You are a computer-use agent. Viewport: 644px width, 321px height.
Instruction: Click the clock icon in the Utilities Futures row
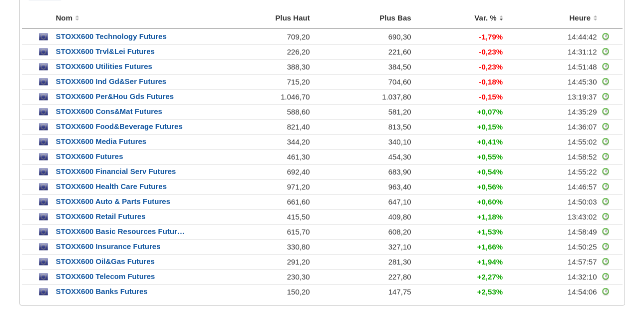pyautogui.click(x=606, y=66)
